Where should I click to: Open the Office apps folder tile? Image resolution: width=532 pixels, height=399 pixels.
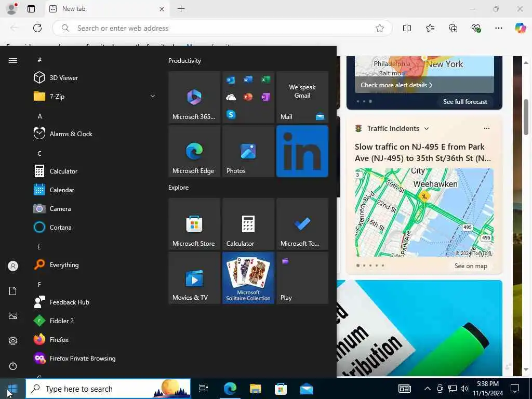tap(248, 97)
